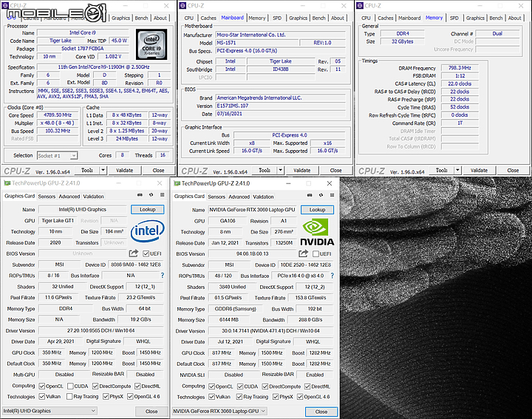Click Driver Version field in NVIDIA GPU-Z window
Screen dimensions: 532x419
270,331
